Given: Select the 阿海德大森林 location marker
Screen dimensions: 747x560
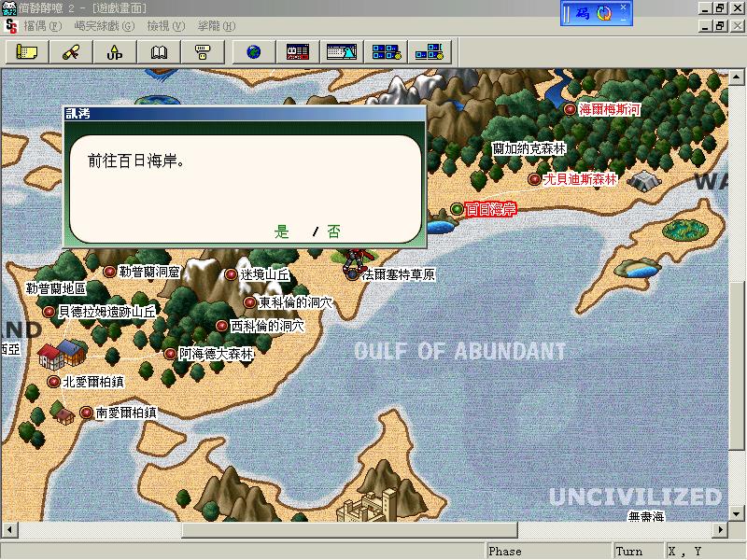Looking at the screenshot, I should 170,354.
